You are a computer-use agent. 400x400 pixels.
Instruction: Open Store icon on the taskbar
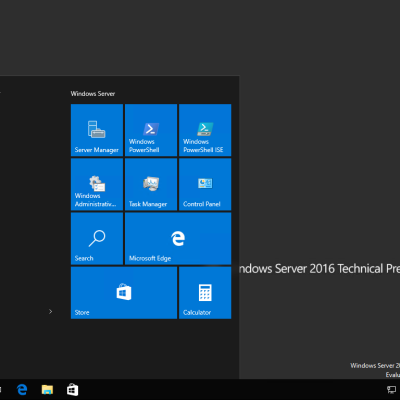(72, 389)
